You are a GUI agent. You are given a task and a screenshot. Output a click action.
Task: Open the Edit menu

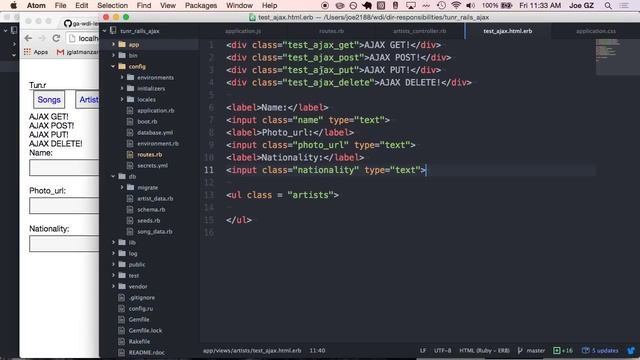click(82, 5)
